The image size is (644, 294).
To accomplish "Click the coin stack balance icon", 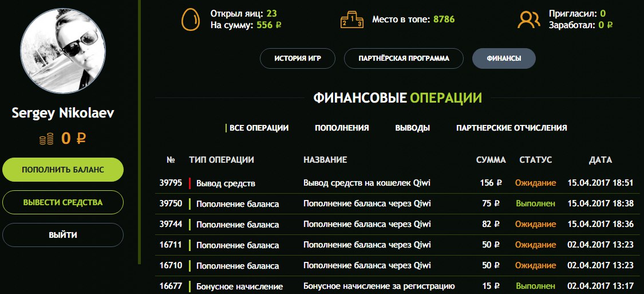I will [x=46, y=139].
